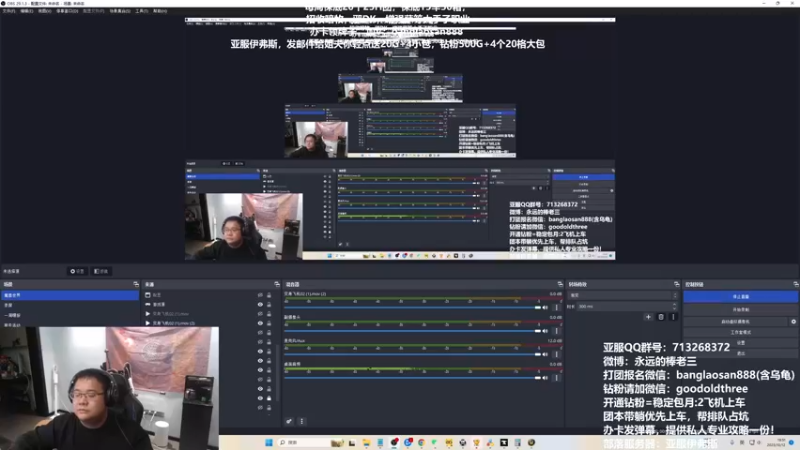Open mixer dock three-dot menu at bottom

pyautogui.click(x=302, y=421)
